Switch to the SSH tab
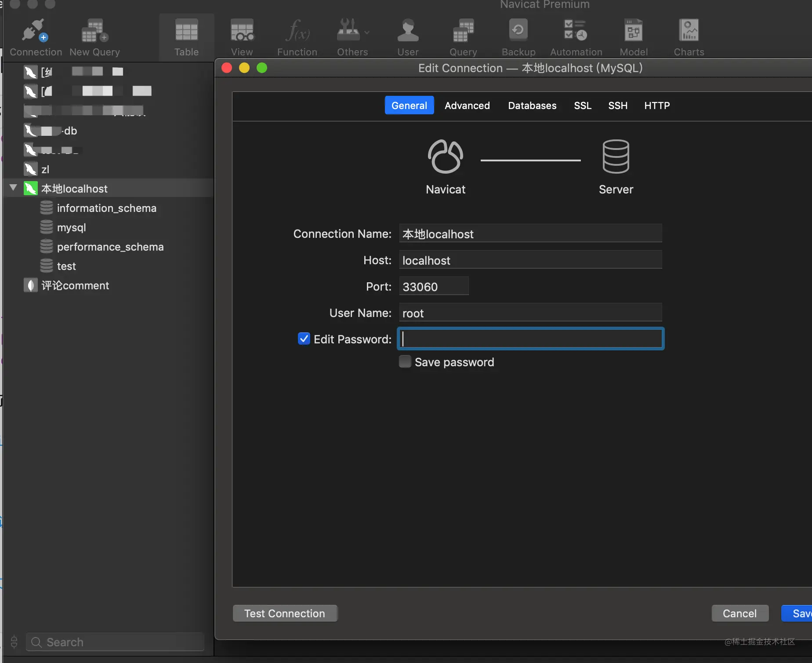The image size is (812, 663). (x=618, y=106)
